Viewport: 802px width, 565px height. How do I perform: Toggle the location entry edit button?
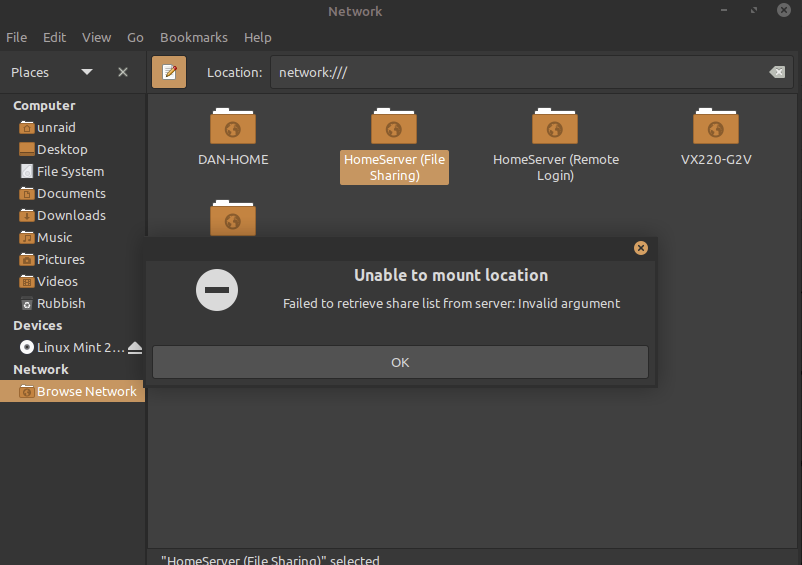point(169,72)
